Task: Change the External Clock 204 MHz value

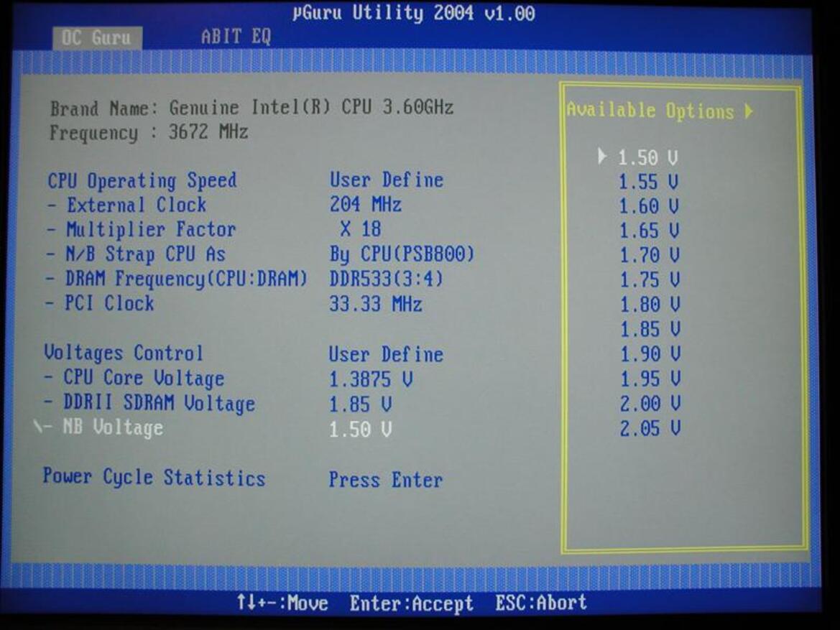Action: [x=365, y=204]
